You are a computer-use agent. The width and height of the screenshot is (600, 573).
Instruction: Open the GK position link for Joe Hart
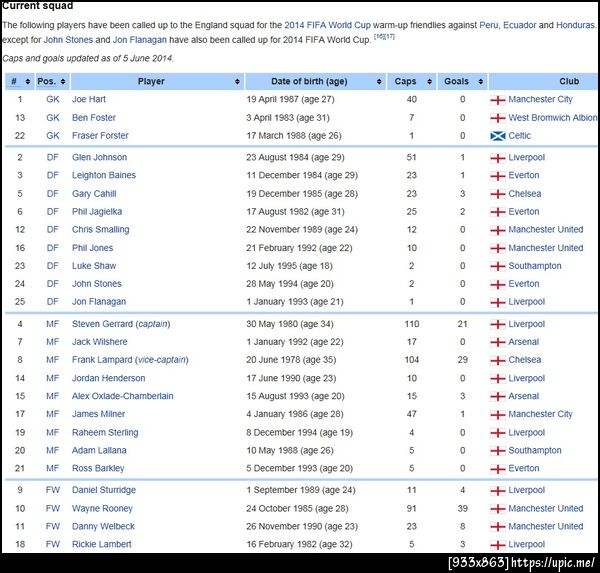click(53, 100)
